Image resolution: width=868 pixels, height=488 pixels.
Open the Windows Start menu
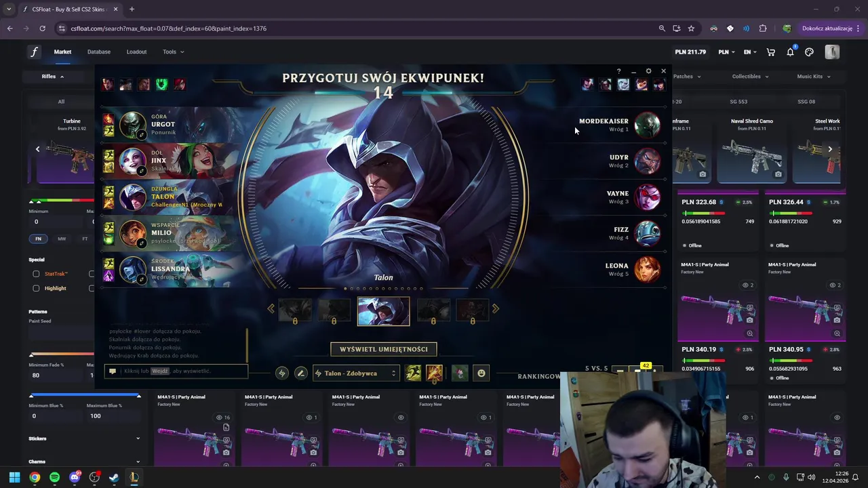[x=14, y=477]
